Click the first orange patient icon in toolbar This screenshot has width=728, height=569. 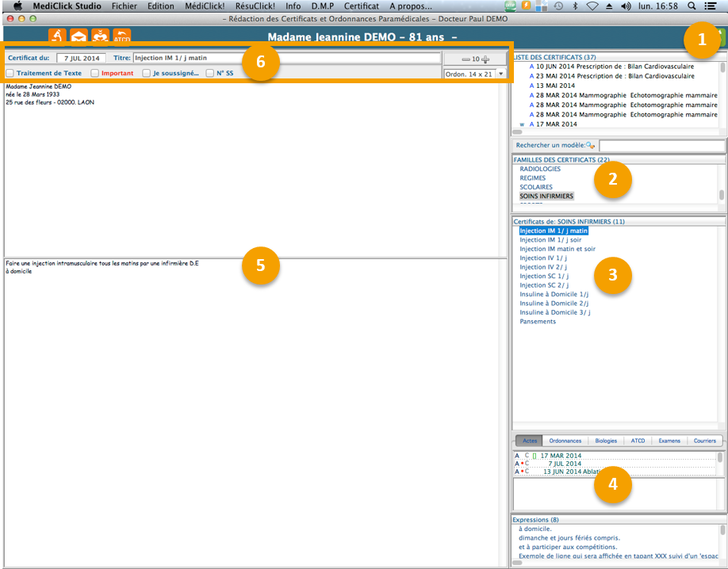pos(58,36)
